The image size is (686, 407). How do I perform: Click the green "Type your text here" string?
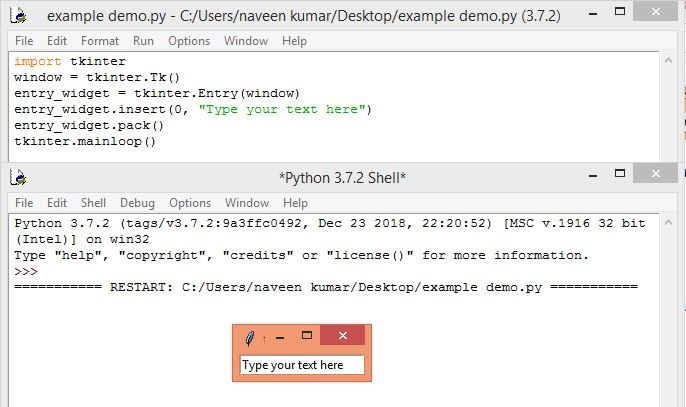point(282,109)
